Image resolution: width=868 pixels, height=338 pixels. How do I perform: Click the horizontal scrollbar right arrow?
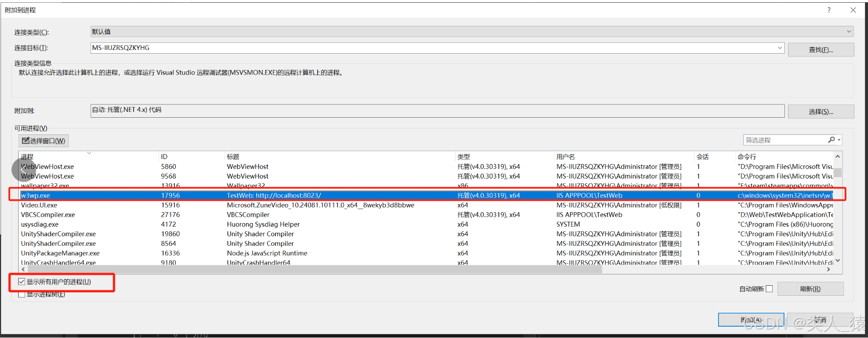tap(829, 269)
